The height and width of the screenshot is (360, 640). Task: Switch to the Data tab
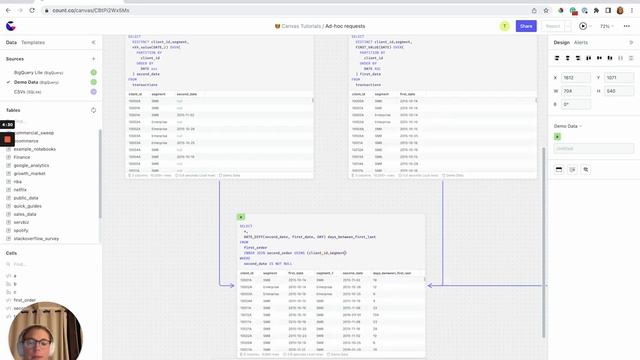[11, 42]
